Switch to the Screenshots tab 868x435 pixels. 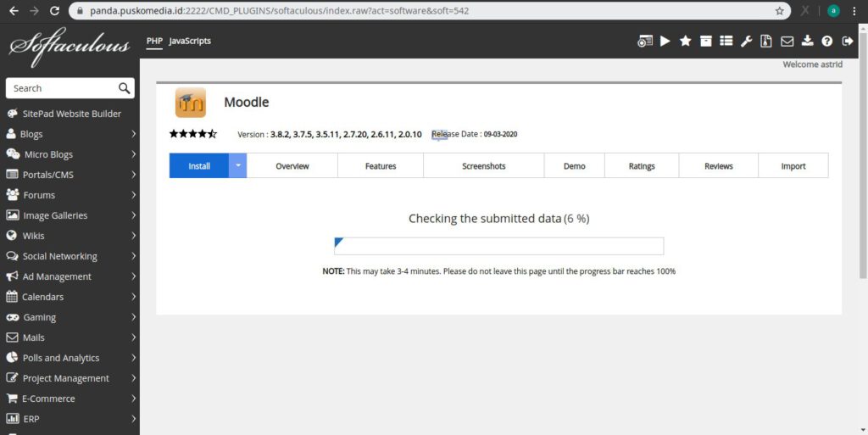(484, 165)
